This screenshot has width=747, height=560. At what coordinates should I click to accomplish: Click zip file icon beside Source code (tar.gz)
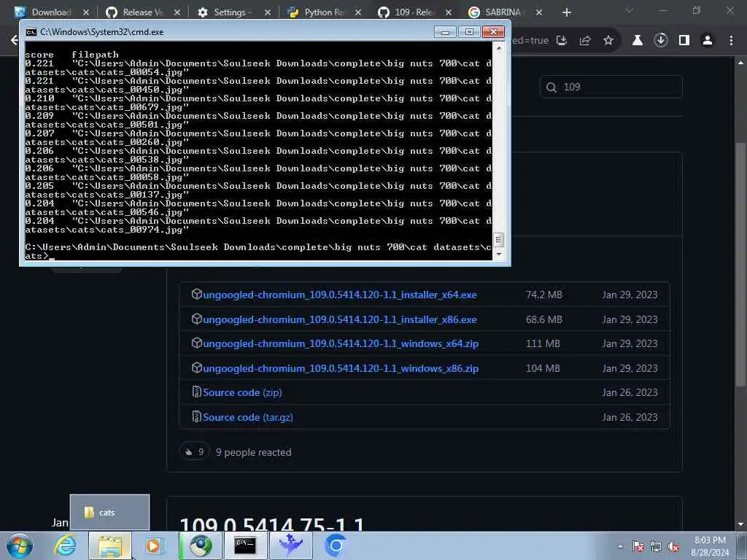pyautogui.click(x=196, y=416)
